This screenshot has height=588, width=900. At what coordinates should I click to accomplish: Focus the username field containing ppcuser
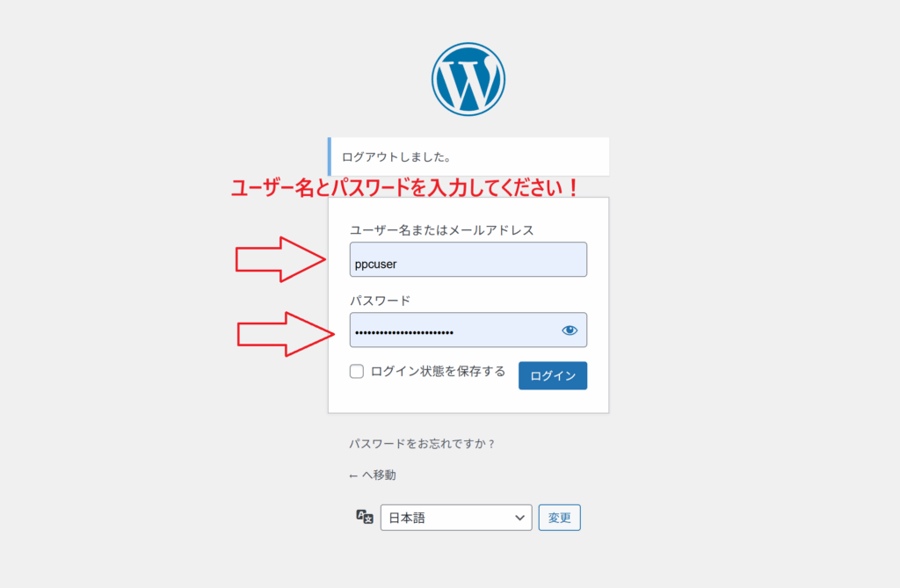click(468, 259)
